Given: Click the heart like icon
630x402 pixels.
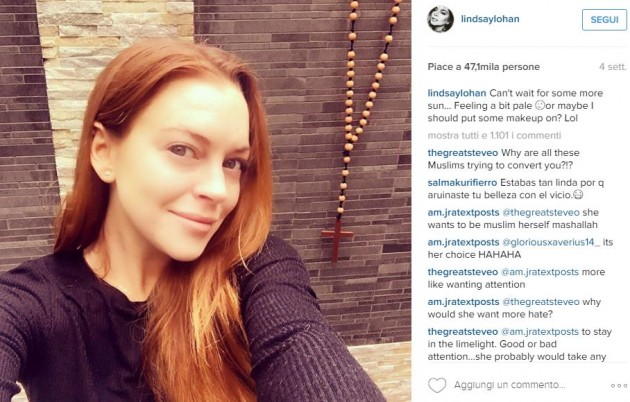Looking at the screenshot, I should point(437,385).
